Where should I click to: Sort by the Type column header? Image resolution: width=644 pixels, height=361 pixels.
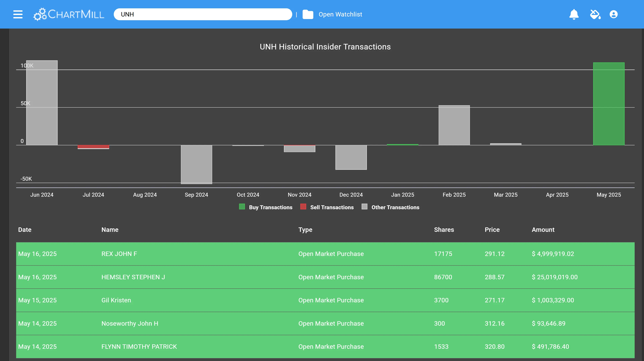click(305, 230)
